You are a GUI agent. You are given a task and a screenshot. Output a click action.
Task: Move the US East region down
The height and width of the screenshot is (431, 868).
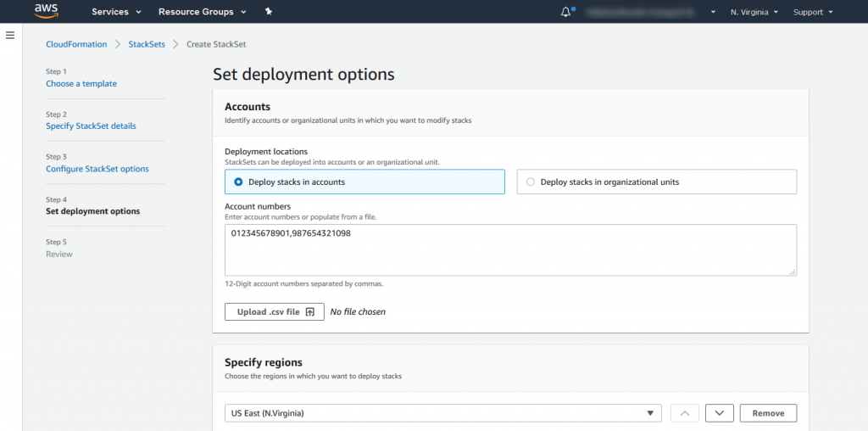(720, 413)
